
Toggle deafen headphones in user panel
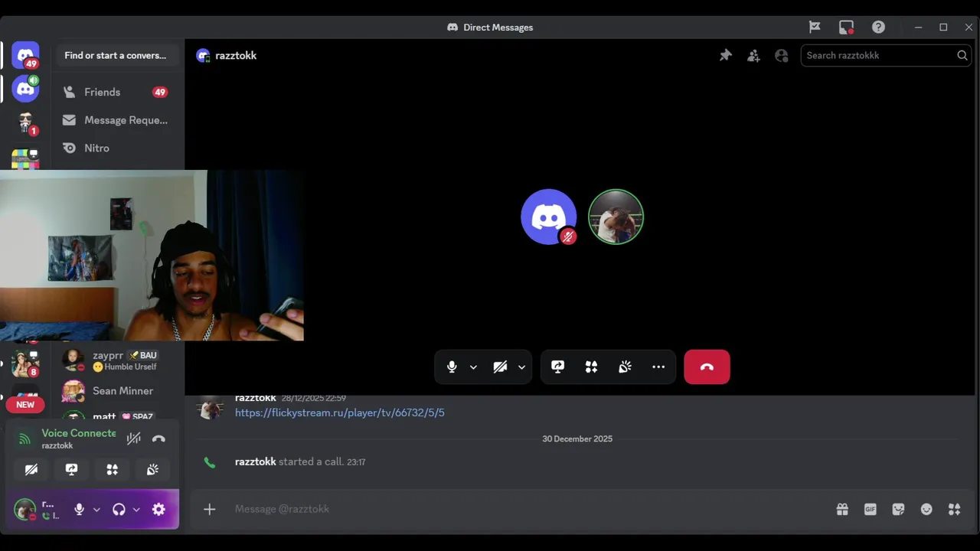(x=119, y=510)
